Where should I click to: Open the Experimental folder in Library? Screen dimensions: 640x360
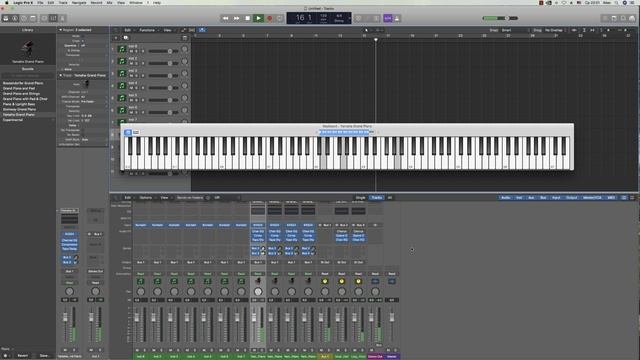point(13,120)
